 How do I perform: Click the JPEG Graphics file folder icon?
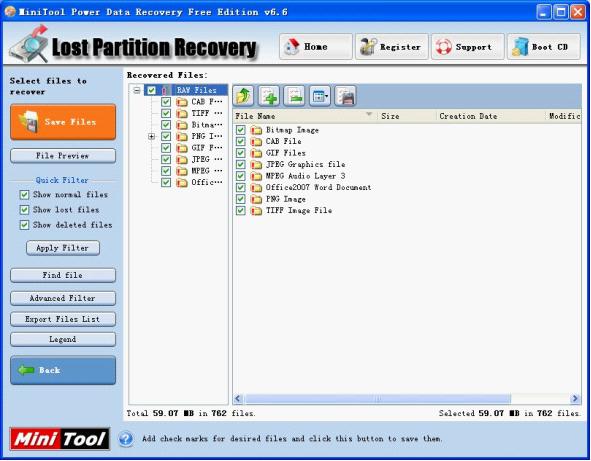[256, 165]
